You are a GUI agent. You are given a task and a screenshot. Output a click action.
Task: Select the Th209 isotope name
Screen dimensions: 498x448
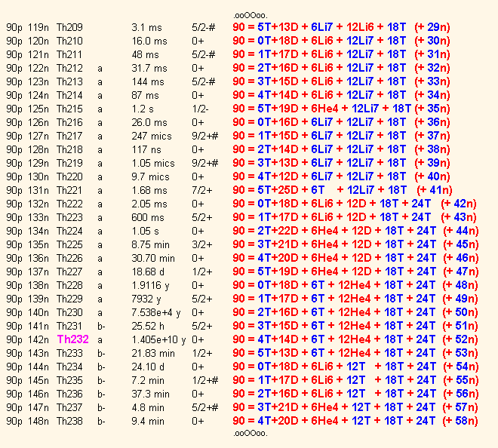coord(69,27)
